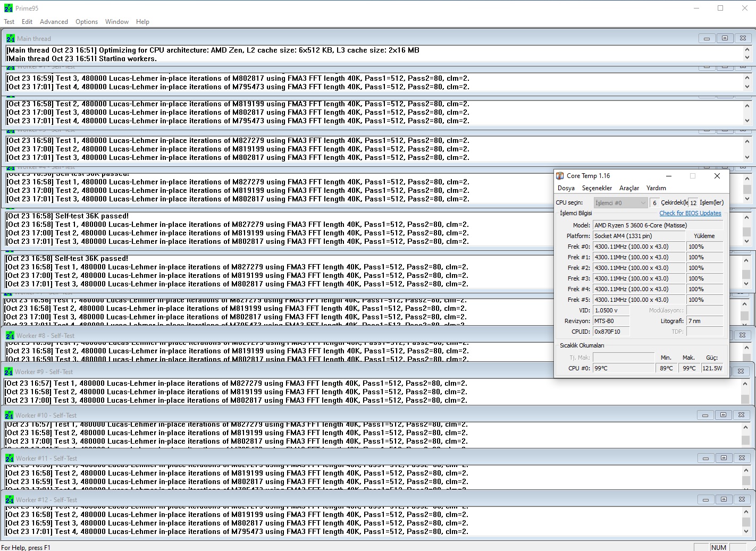Click the Core Temp application icon
The image size is (756, 551).
tap(560, 176)
